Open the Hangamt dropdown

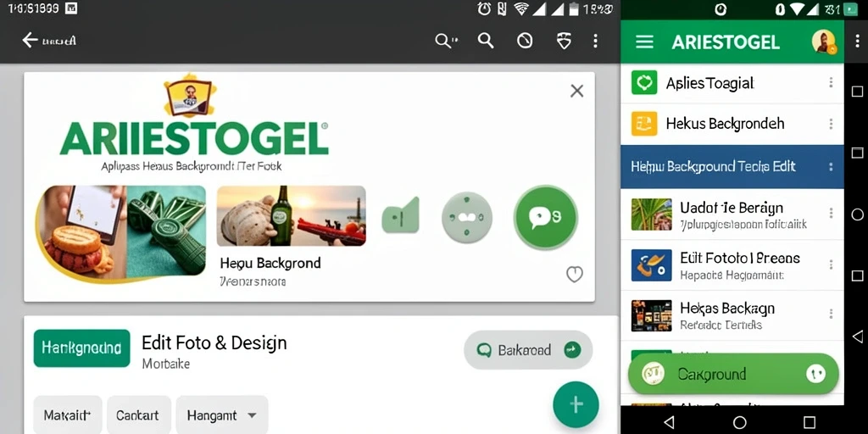(x=222, y=415)
